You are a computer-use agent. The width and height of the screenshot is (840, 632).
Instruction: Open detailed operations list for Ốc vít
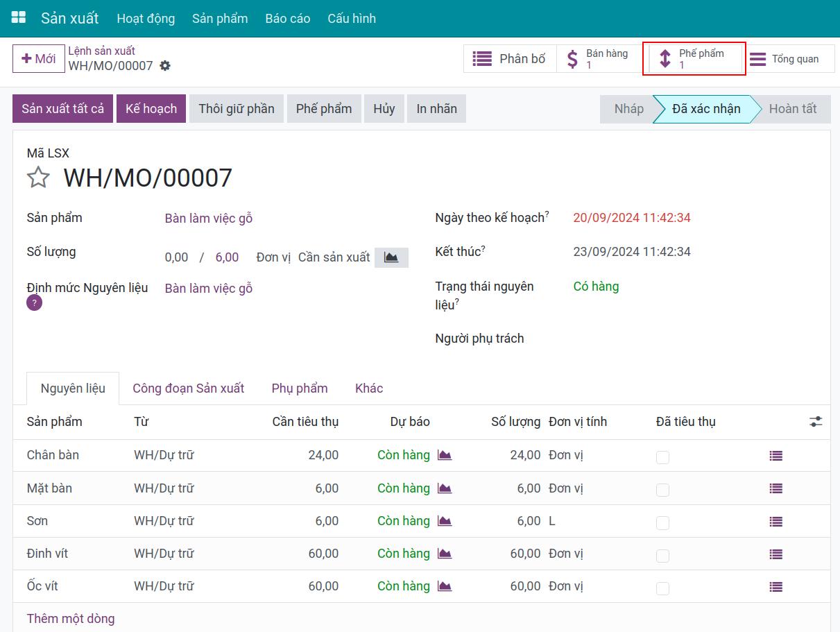tap(775, 587)
